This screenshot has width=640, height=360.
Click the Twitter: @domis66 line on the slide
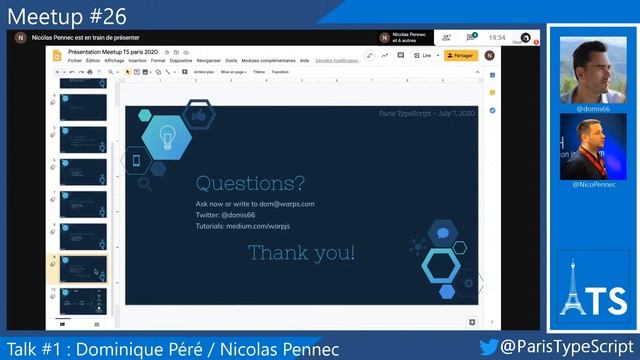(225, 215)
